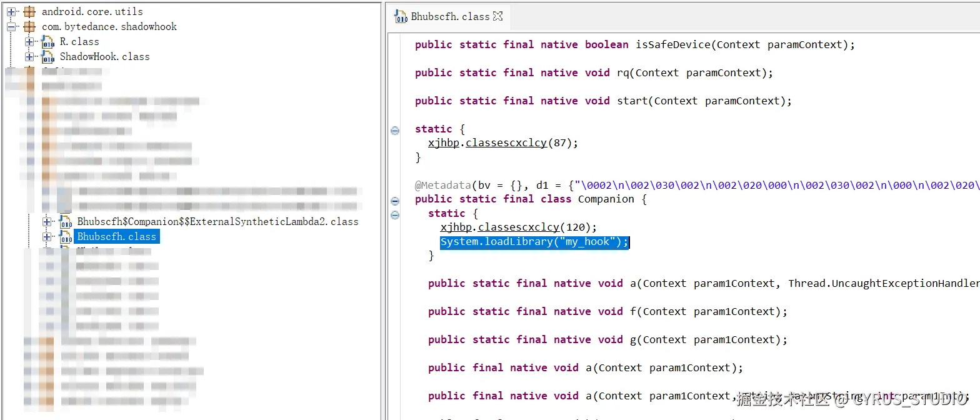Follow the classescxclcy link with argument 87
980x420 pixels.
506,142
